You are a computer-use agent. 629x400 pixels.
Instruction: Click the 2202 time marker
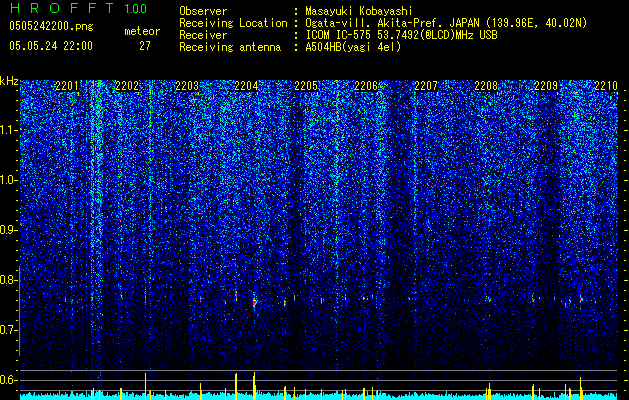127,85
